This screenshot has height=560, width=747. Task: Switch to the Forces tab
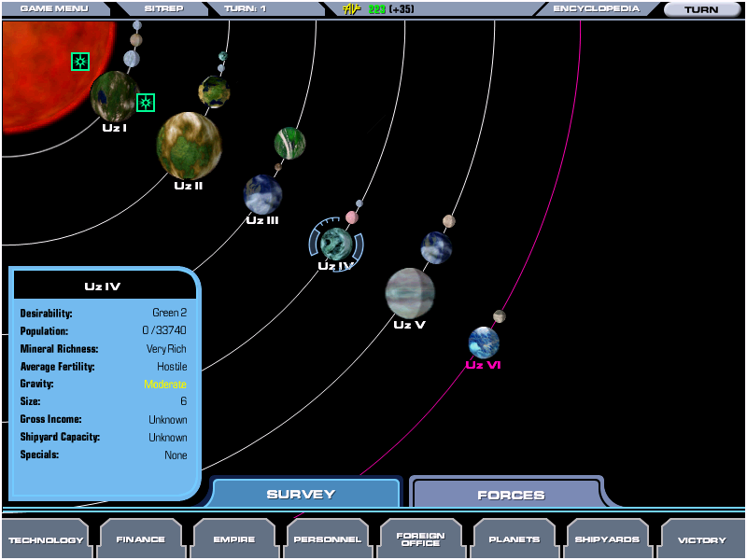tap(511, 495)
